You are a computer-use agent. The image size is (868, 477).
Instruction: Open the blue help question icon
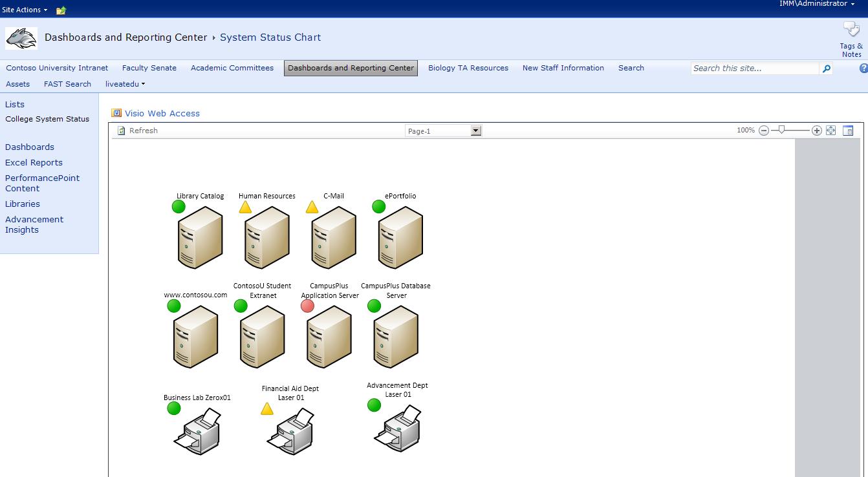pyautogui.click(x=863, y=69)
